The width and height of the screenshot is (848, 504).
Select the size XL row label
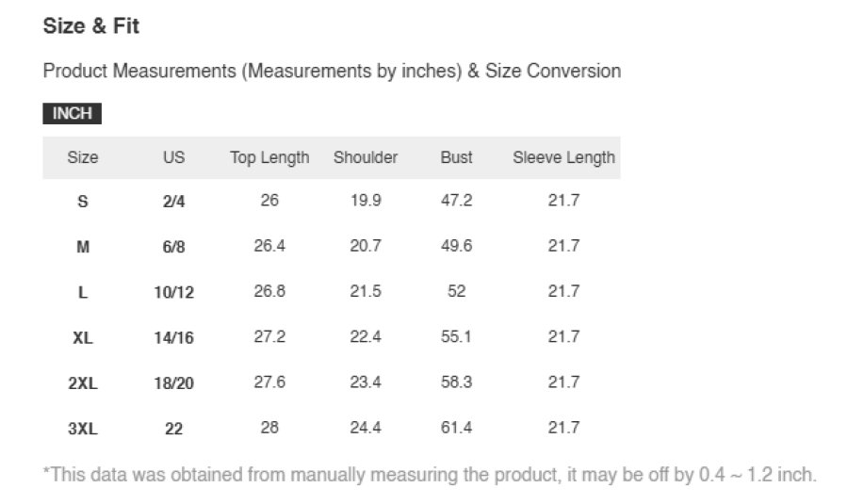[x=83, y=338]
